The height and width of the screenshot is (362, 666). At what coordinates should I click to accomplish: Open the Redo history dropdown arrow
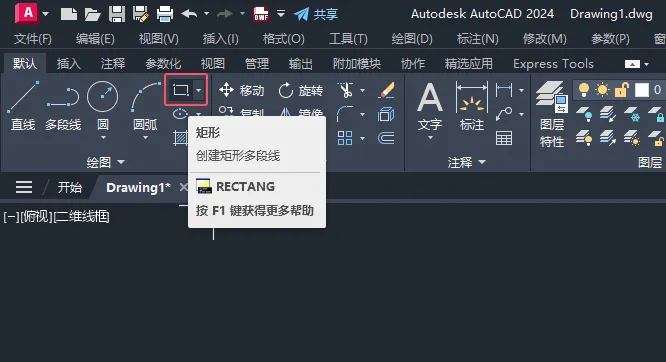coord(243,14)
